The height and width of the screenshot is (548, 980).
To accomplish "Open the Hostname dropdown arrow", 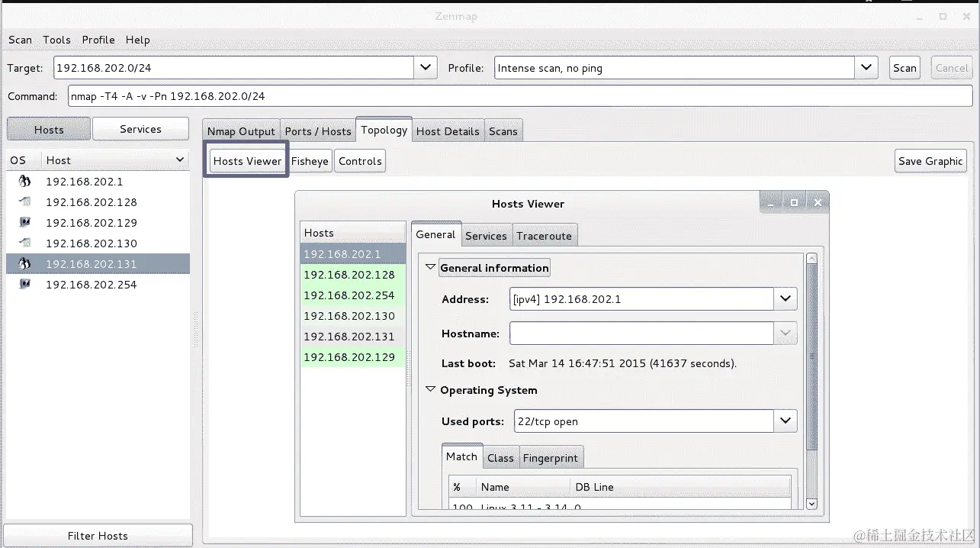I will pyautogui.click(x=786, y=334).
